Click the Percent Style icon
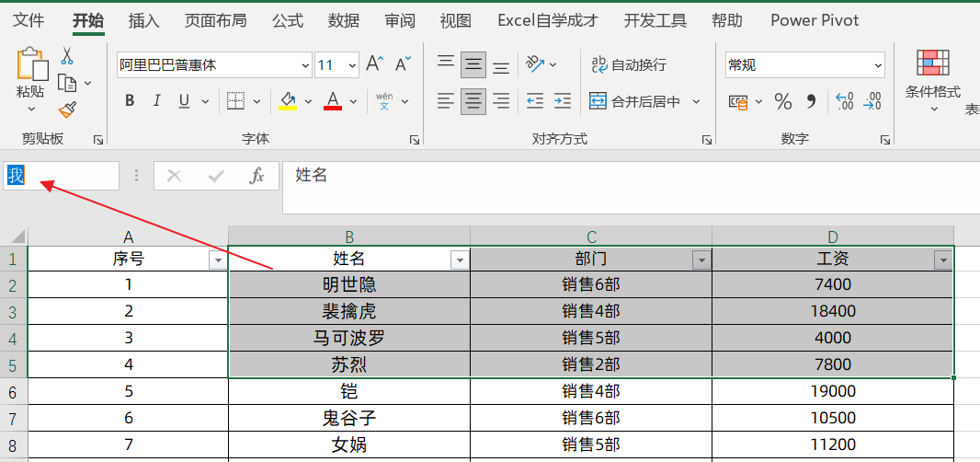 point(783,101)
